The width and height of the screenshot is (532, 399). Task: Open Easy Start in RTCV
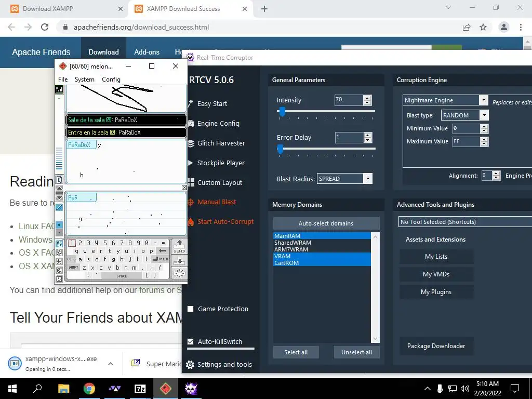208,104
